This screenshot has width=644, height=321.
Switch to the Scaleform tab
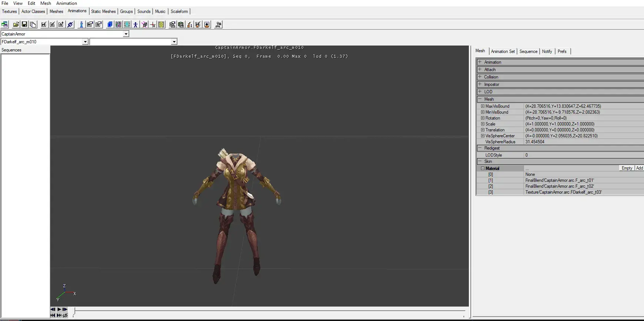click(x=179, y=11)
